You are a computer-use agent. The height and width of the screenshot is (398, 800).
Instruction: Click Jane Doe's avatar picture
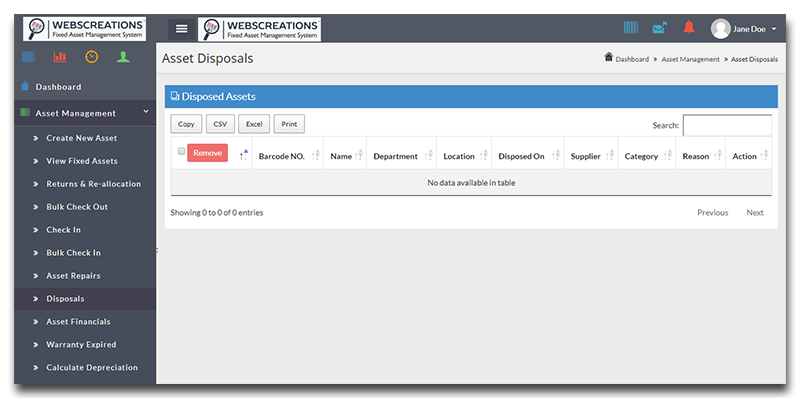(x=720, y=29)
